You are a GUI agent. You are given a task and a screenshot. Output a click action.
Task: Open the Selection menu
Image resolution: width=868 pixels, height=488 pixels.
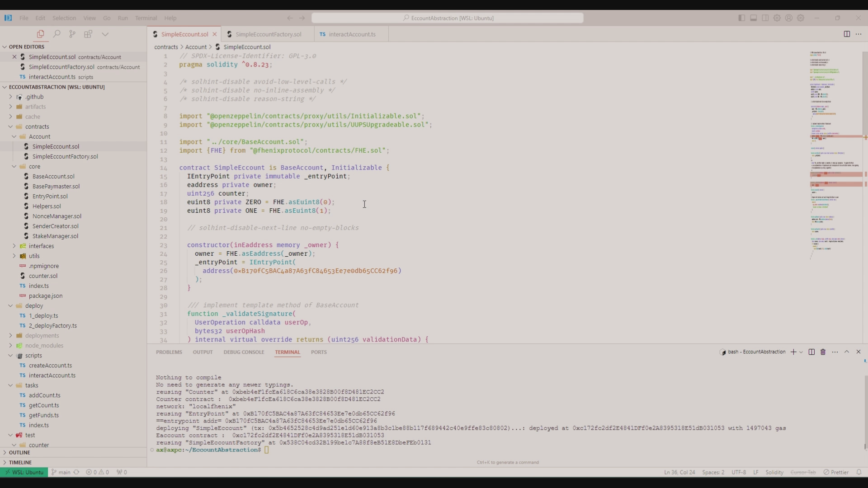[64, 18]
